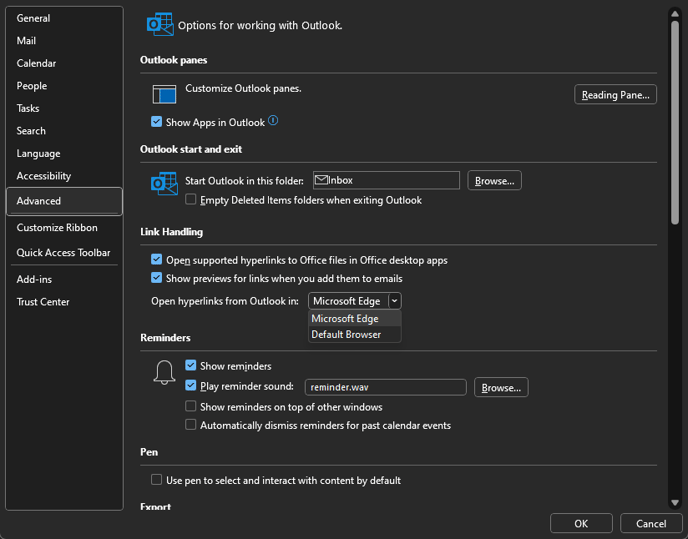This screenshot has height=539, width=688.
Task: Click the Cancel button
Action: pyautogui.click(x=651, y=523)
